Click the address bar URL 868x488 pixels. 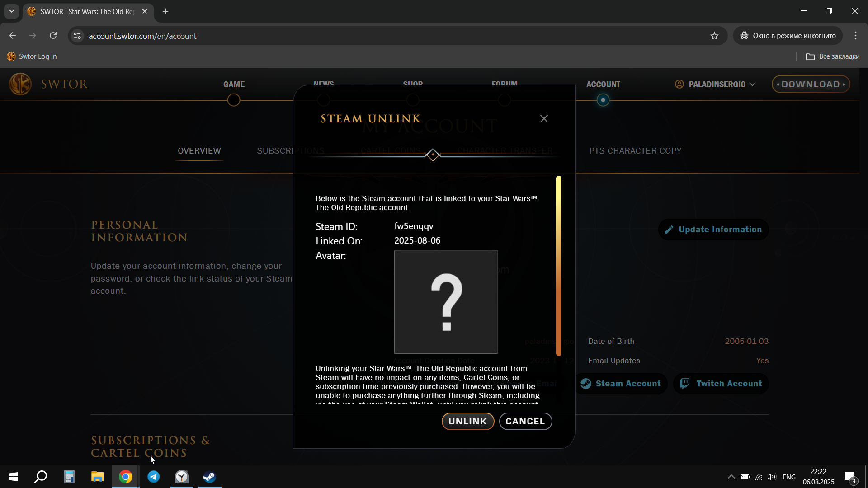tap(142, 36)
